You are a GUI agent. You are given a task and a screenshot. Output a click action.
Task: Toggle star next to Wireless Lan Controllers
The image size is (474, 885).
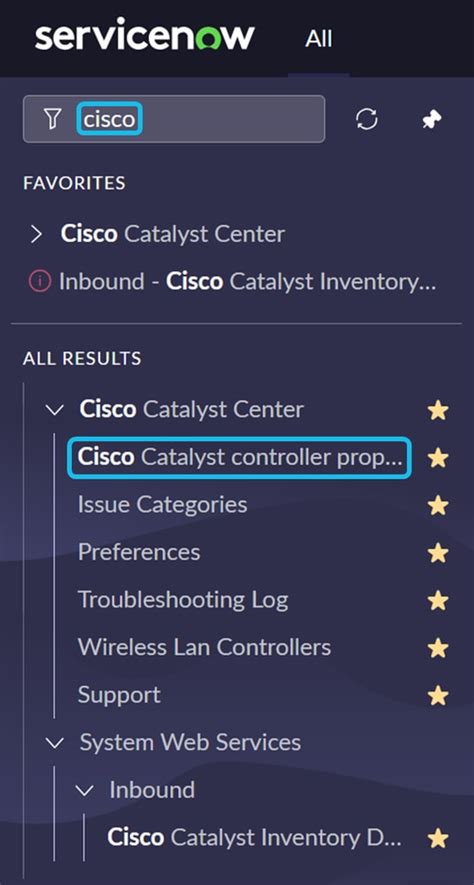tap(438, 648)
